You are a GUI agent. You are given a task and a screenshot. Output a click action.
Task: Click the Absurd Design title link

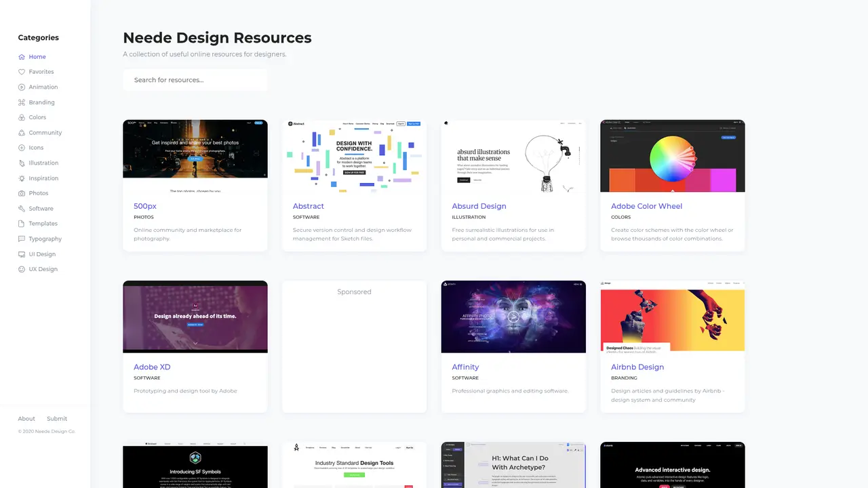pos(479,206)
